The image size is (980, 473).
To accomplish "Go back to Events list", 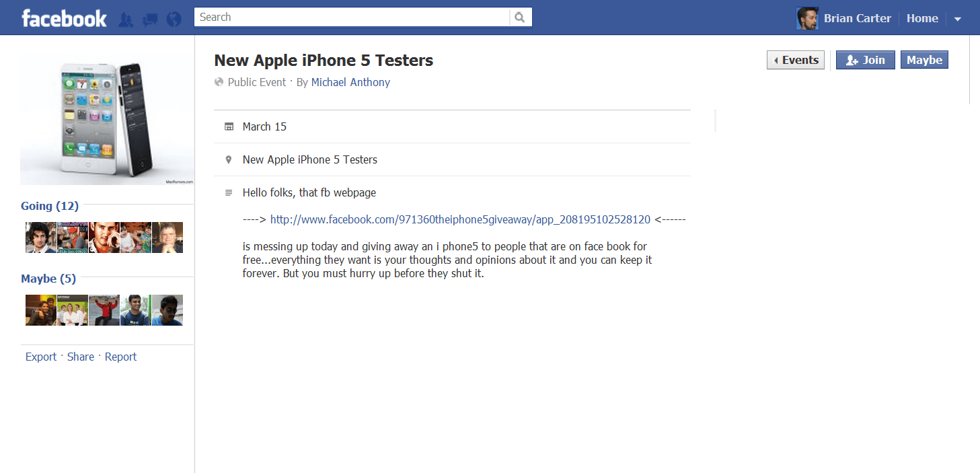I will tap(796, 60).
